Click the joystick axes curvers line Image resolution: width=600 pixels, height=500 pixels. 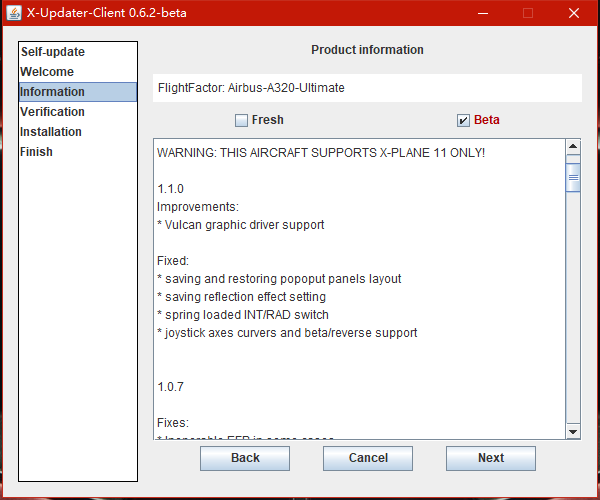[x=287, y=333]
